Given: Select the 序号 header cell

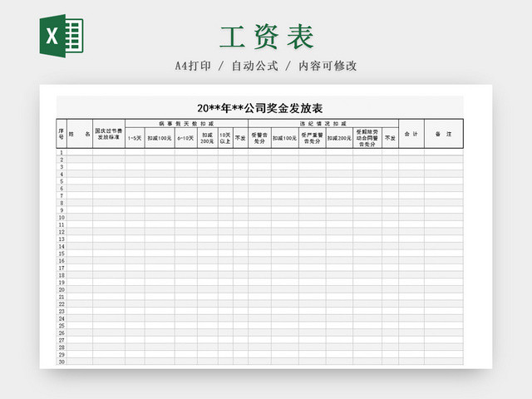Looking at the screenshot, I should (x=62, y=134).
